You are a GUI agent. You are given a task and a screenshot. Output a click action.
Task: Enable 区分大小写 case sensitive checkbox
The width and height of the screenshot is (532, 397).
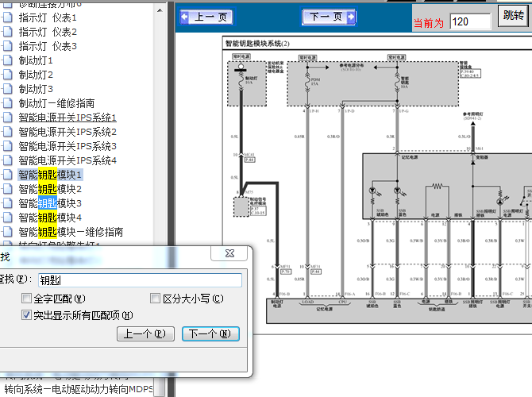[x=155, y=299]
